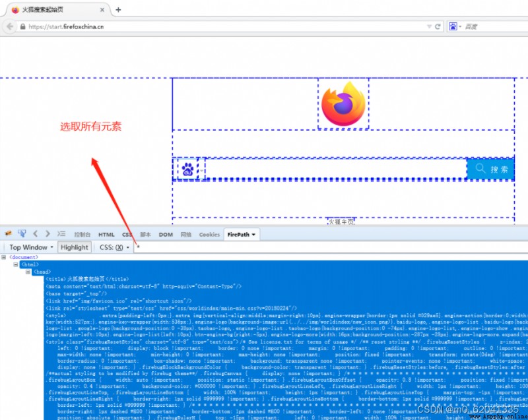Select the <html> node label
The image size is (528, 420).
coord(30,264)
